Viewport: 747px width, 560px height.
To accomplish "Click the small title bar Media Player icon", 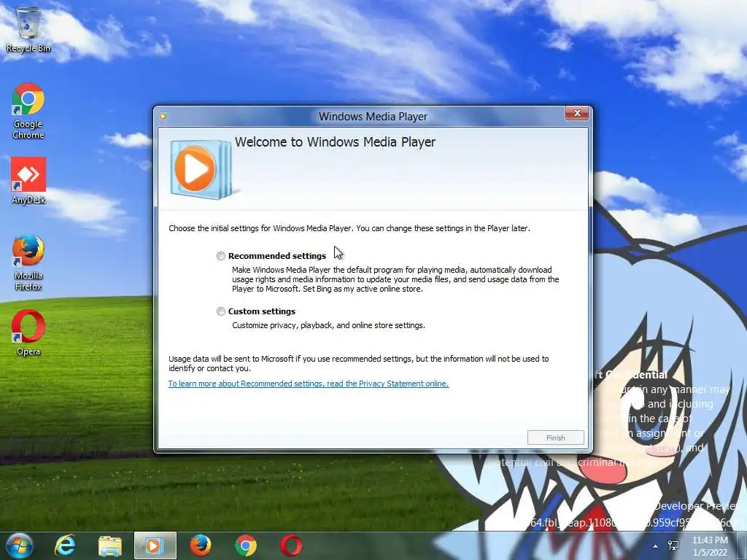I will [x=163, y=116].
